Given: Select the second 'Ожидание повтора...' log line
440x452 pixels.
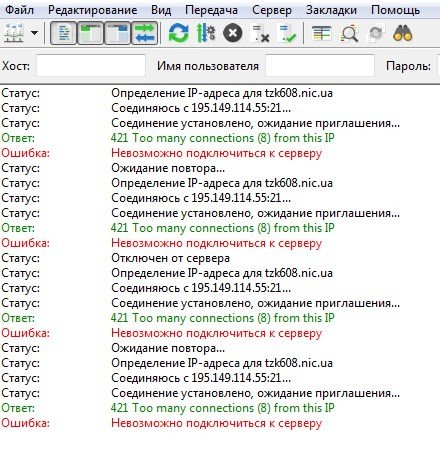Looking at the screenshot, I should tap(168, 348).
